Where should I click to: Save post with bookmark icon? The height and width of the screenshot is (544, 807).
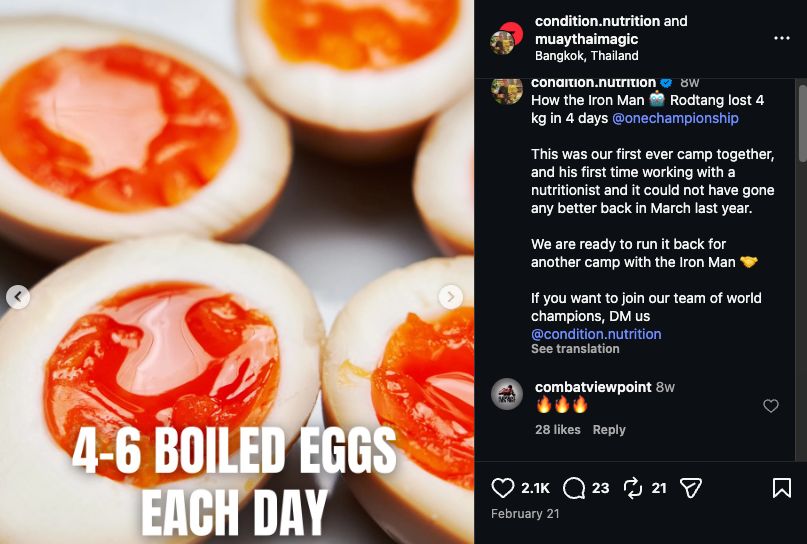point(781,488)
